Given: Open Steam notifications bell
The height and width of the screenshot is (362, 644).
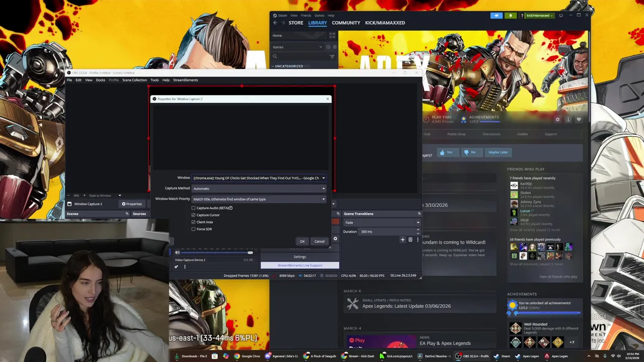Looking at the screenshot, I should tap(510, 15).
